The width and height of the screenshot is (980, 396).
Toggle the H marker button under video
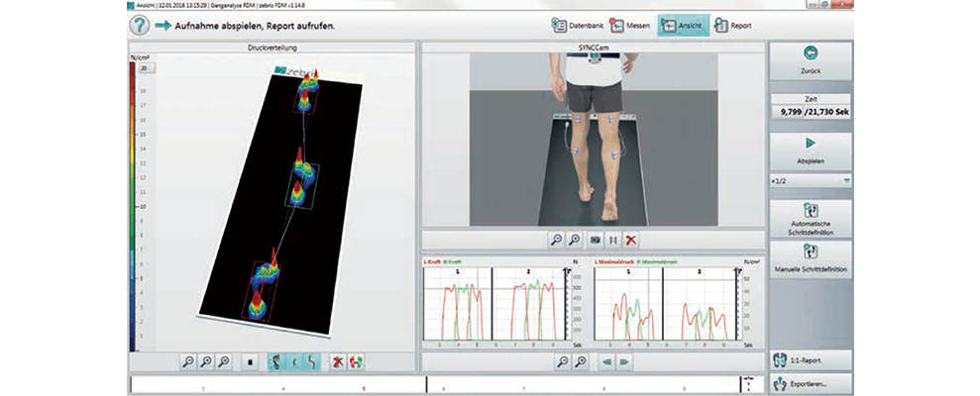tap(613, 240)
